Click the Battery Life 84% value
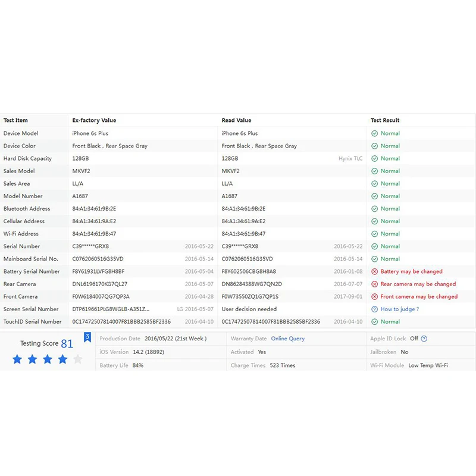 (x=138, y=365)
